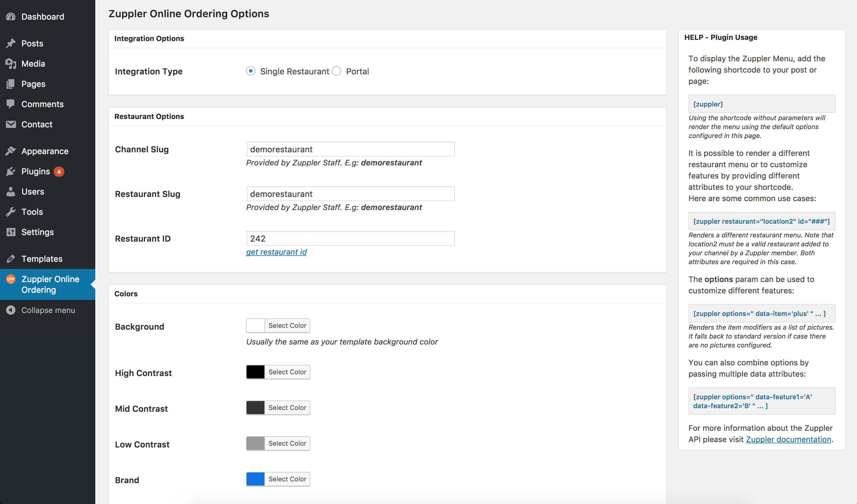Click the blue Brand color swatch

pyautogui.click(x=255, y=479)
